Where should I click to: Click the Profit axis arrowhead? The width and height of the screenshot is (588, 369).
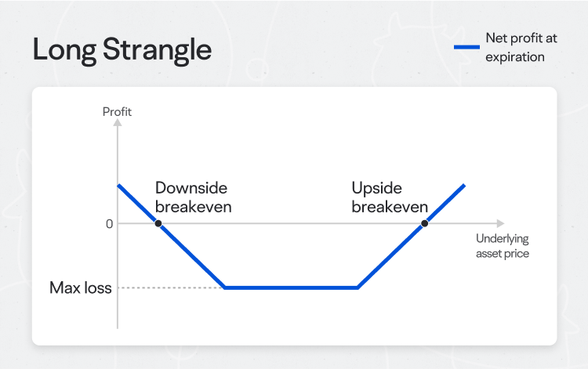point(118,125)
